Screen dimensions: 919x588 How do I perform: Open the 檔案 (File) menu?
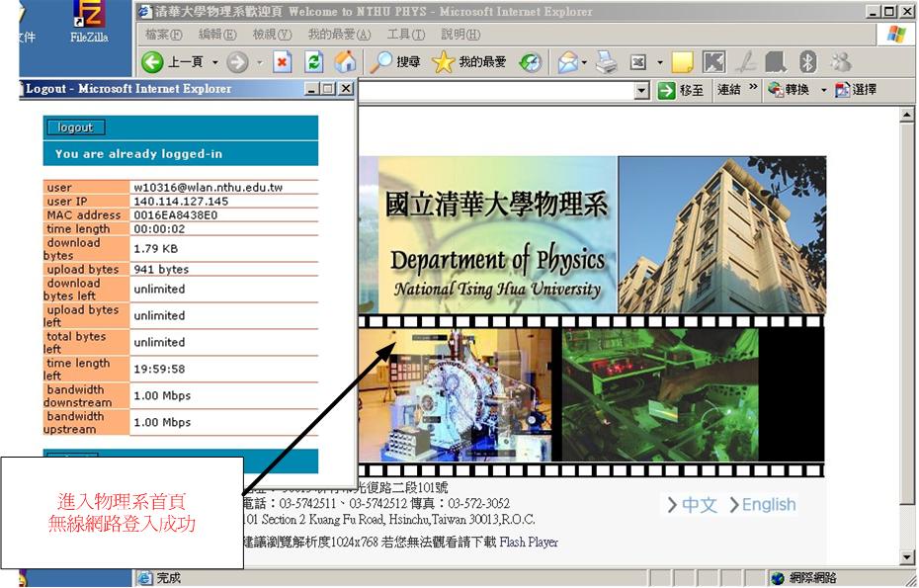pos(163,35)
